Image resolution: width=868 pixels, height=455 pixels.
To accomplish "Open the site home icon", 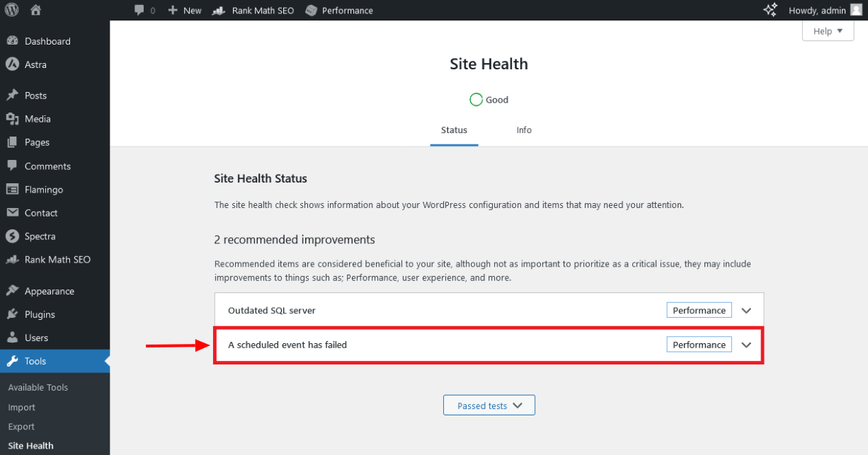I will (36, 10).
